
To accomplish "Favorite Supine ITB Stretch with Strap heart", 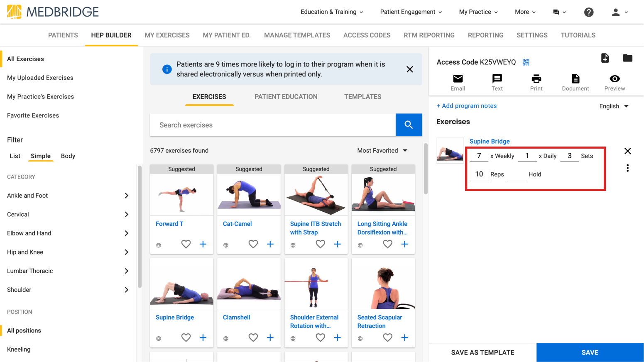I will click(x=321, y=244).
